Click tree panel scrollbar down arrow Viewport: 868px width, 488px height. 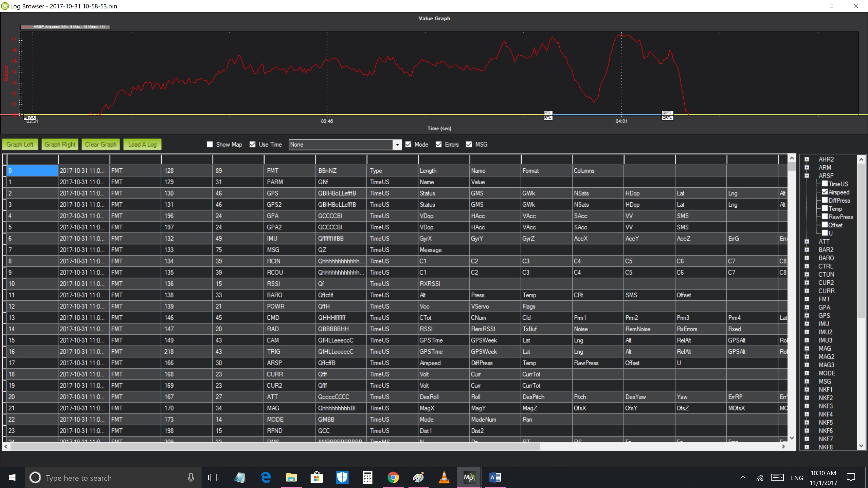861,446
